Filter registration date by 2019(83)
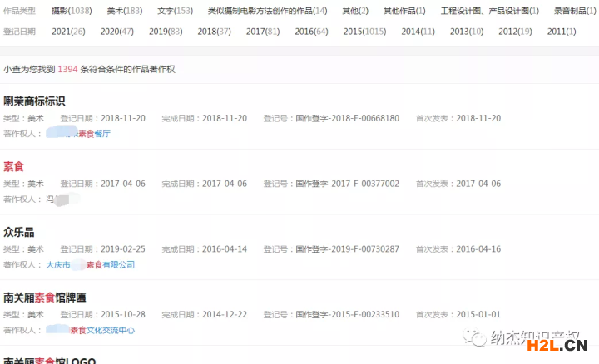Screen dimensions: 599x364 (x=166, y=32)
